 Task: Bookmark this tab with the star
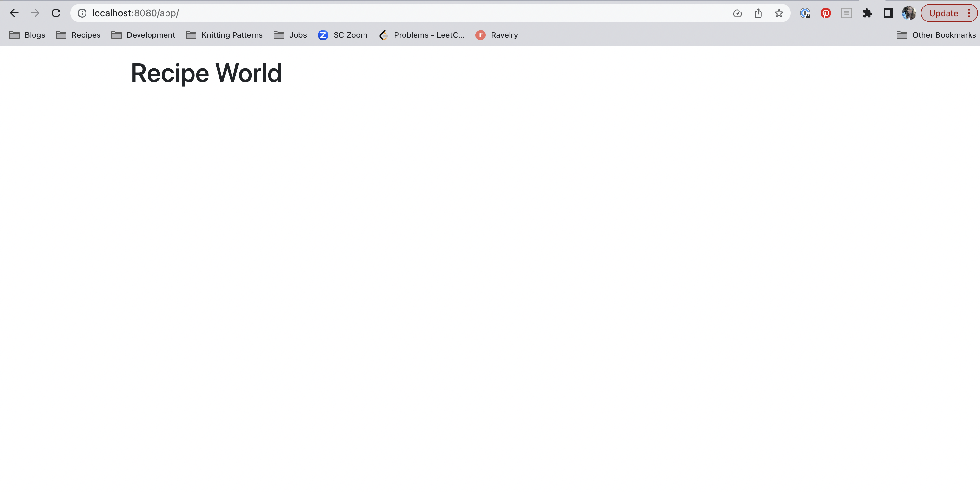[779, 13]
